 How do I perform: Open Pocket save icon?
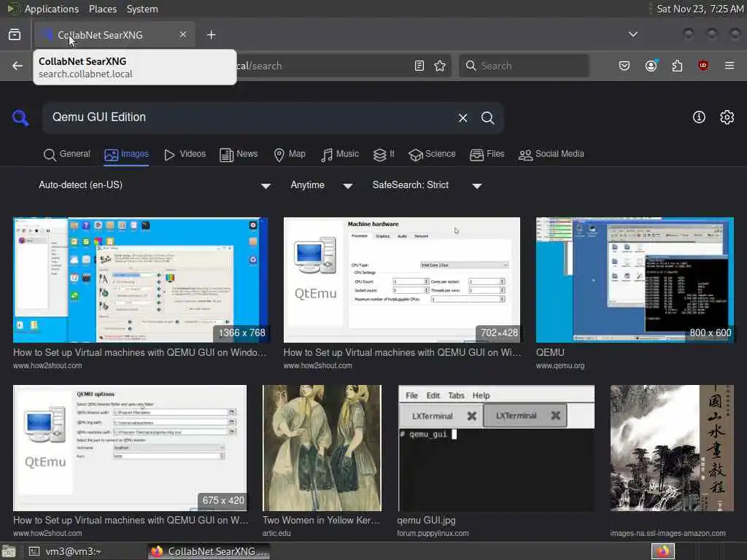[624, 66]
